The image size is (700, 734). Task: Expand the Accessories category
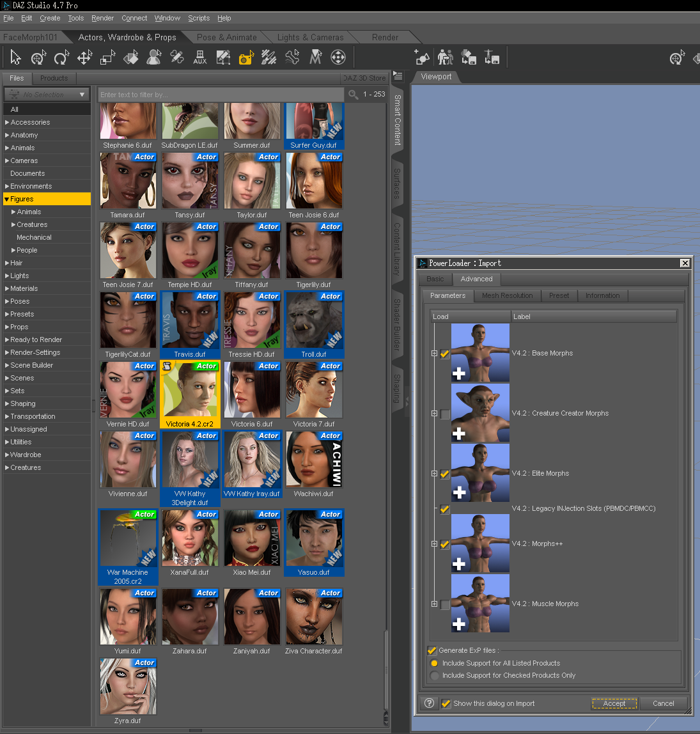(7, 122)
